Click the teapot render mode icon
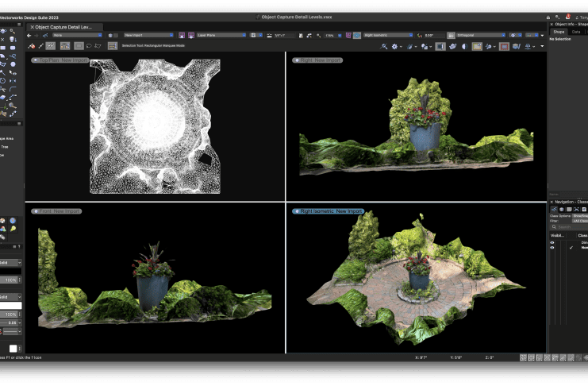 [x=452, y=47]
